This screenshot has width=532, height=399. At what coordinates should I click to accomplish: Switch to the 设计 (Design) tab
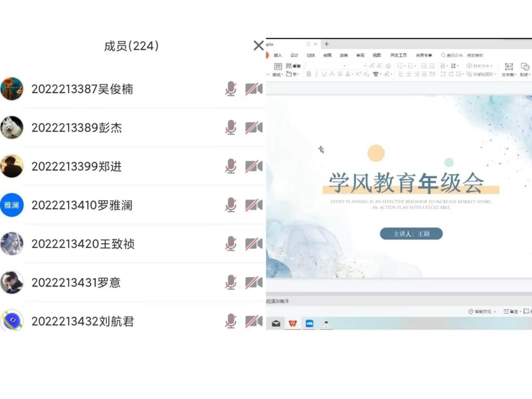(x=294, y=55)
